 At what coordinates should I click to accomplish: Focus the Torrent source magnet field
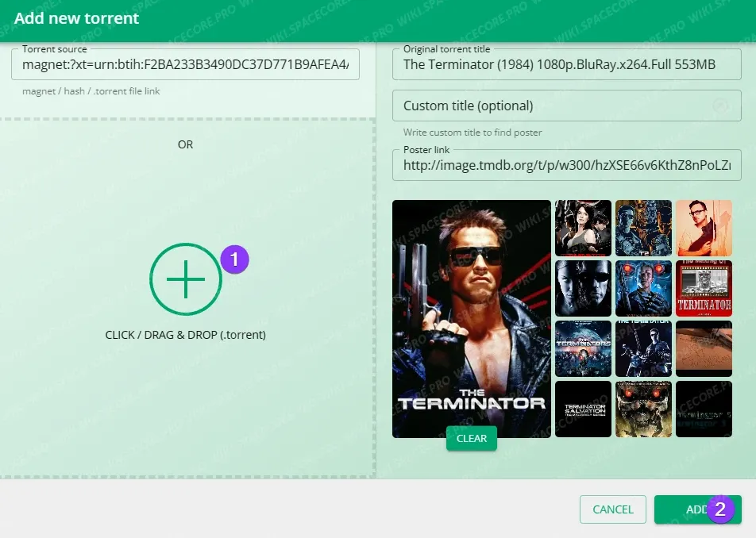point(185,64)
